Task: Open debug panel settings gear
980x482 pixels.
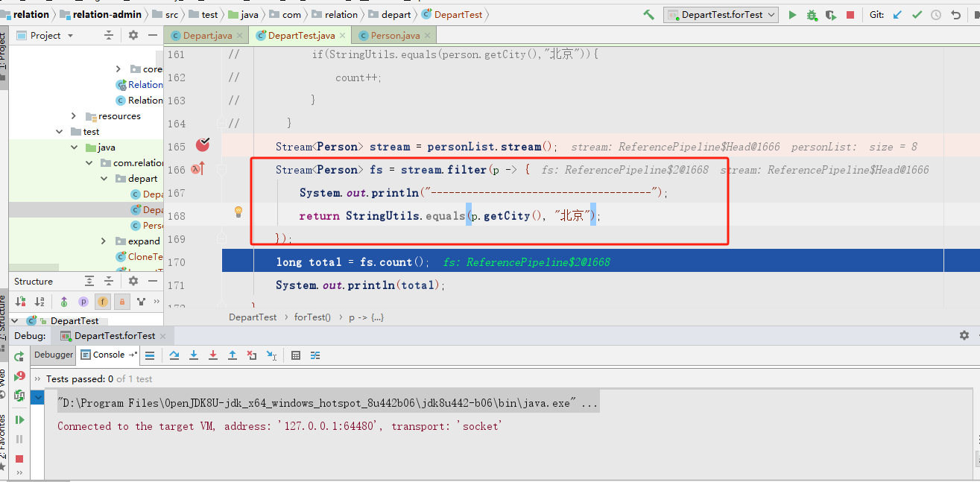Action: (x=964, y=336)
